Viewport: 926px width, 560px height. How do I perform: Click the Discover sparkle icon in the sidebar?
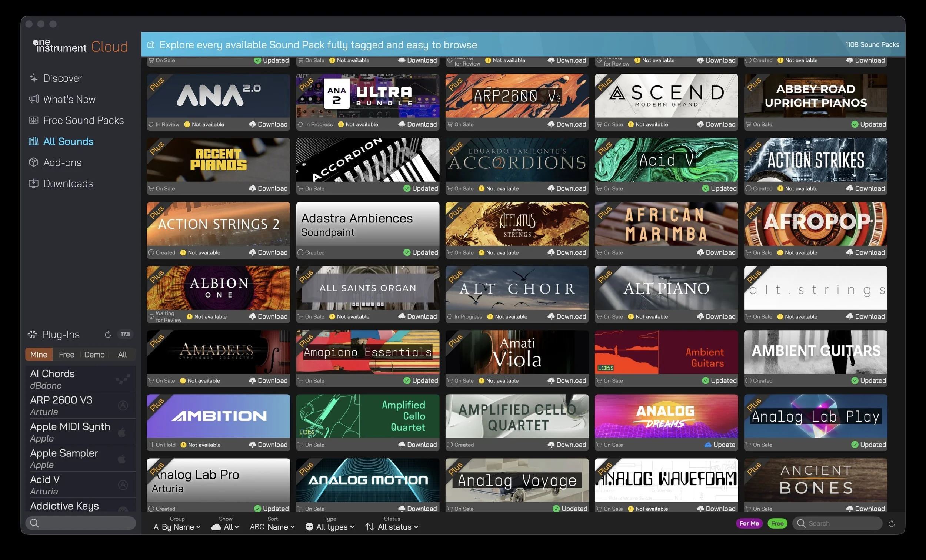[x=34, y=78]
